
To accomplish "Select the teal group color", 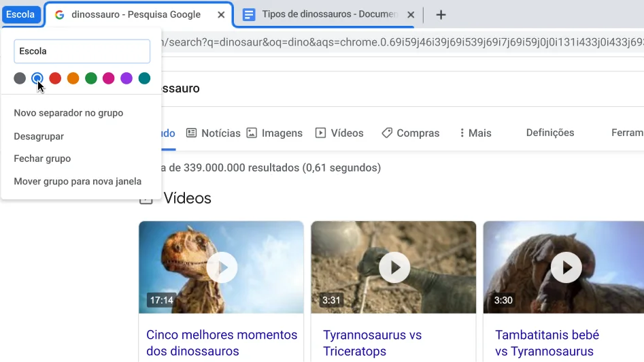I will tap(144, 78).
